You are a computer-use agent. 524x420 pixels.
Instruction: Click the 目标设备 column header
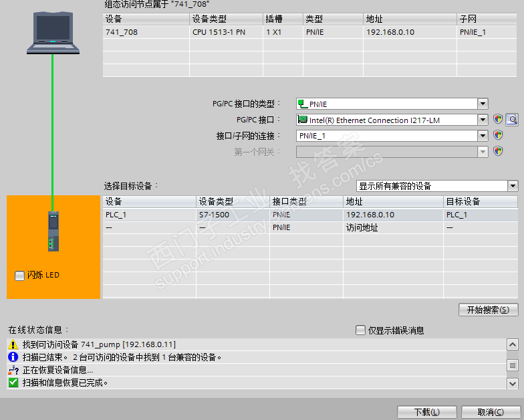click(481, 202)
